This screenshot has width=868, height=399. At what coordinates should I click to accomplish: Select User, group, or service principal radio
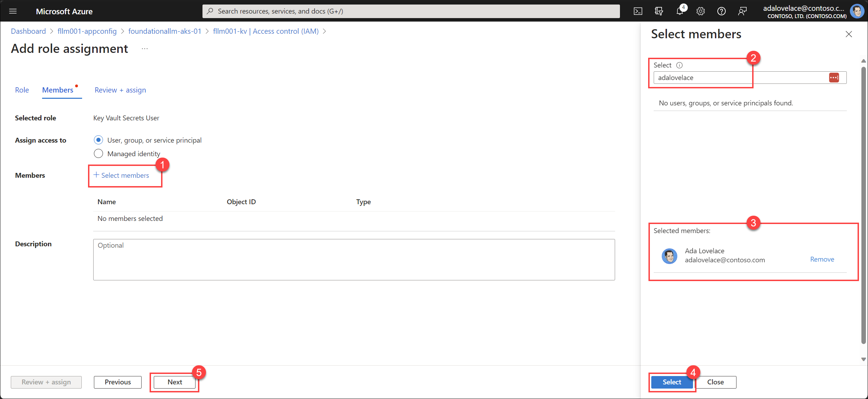[x=98, y=140]
